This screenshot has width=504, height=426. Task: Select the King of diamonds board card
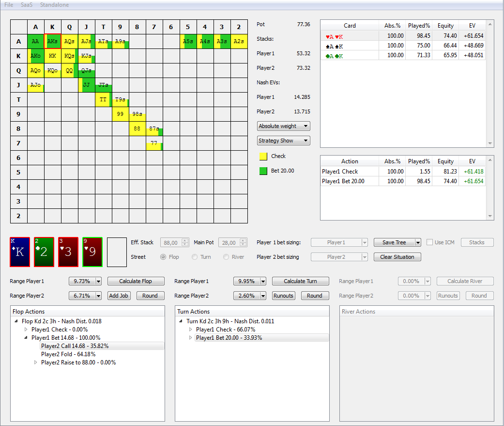20,252
